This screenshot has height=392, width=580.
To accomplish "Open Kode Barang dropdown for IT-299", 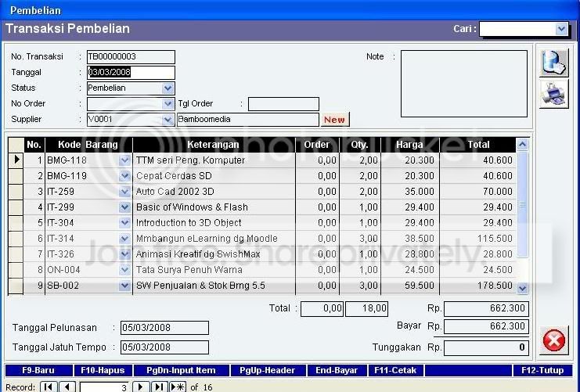I will [124, 207].
